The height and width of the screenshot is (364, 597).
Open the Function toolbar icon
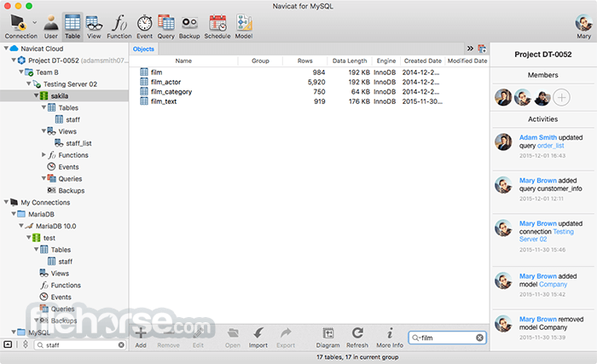(119, 26)
